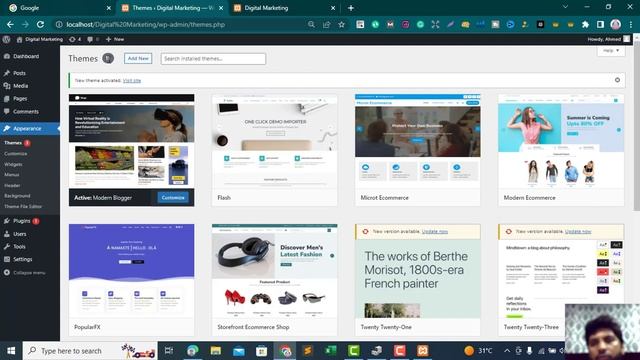Screen dimensions: 640x360
Task: Click the browser forward arrow
Action: (25, 24)
